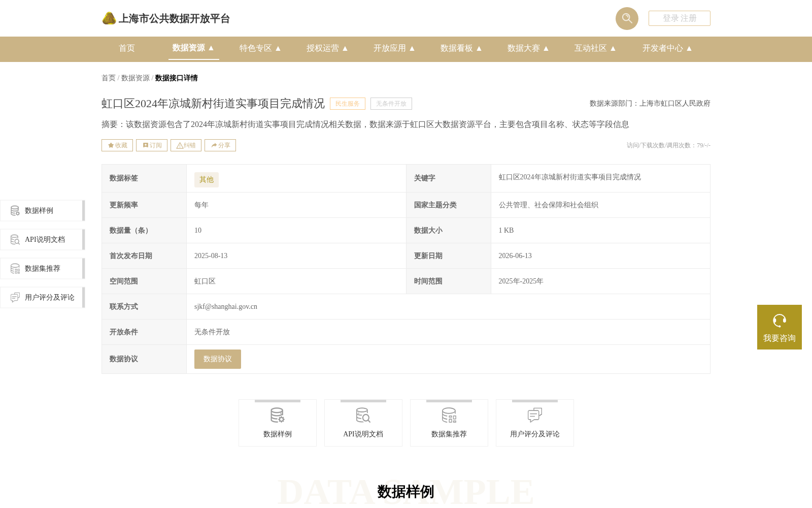Click the 数据来源部门 source department text
This screenshot has width=812, height=508.
pos(650,104)
